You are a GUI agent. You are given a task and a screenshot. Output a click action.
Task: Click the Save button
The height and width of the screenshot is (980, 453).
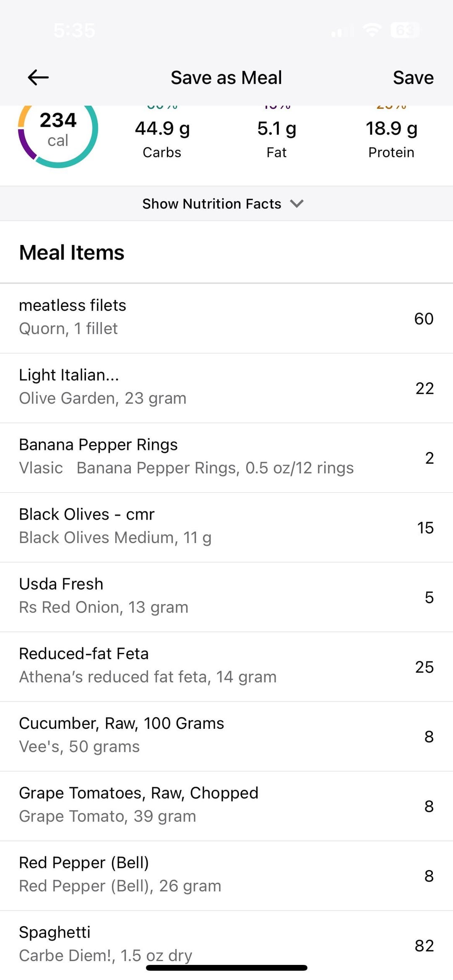pos(413,78)
